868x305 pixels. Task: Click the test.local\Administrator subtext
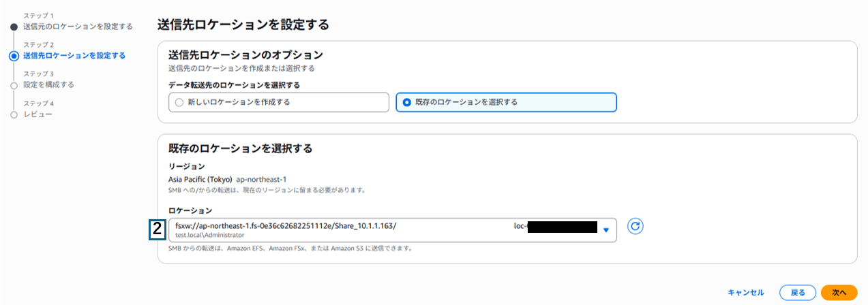pos(209,235)
